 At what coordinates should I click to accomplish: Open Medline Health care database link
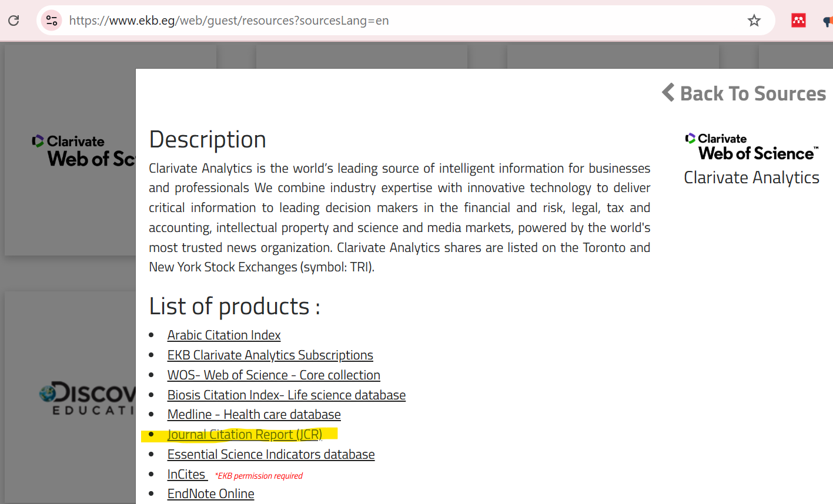(254, 415)
